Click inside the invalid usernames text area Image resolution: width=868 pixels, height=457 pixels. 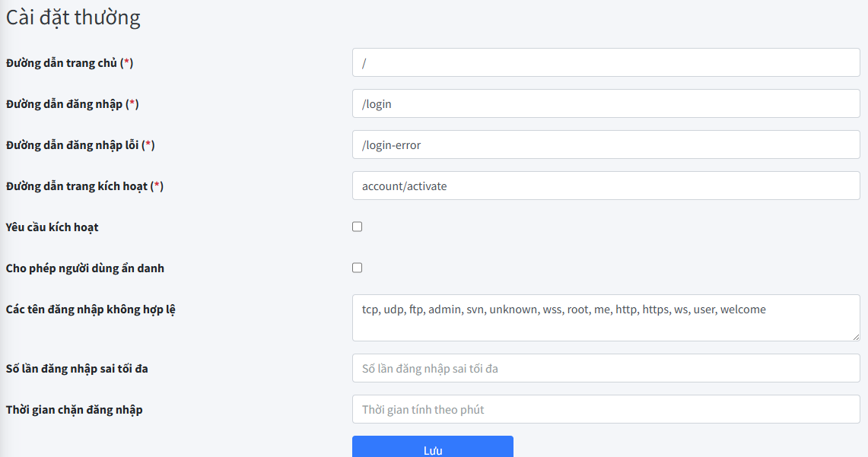coord(606,318)
